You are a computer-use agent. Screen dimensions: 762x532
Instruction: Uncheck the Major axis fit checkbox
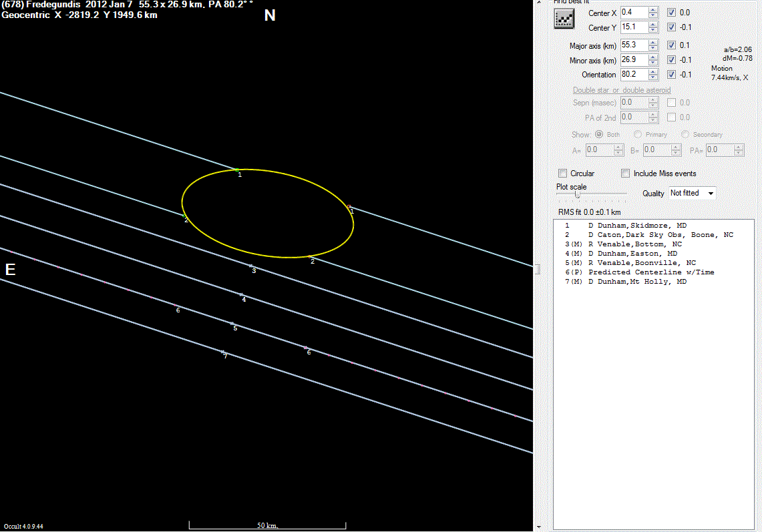[672, 45]
